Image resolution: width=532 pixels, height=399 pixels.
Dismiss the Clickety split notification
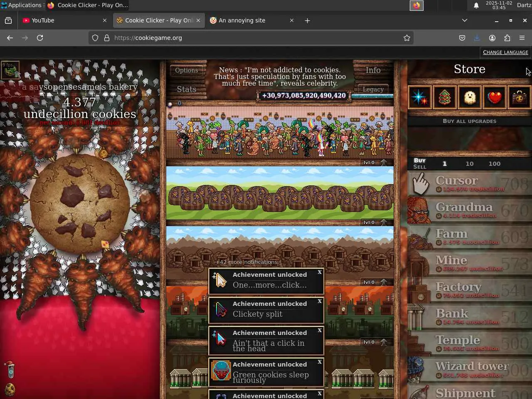320,301
